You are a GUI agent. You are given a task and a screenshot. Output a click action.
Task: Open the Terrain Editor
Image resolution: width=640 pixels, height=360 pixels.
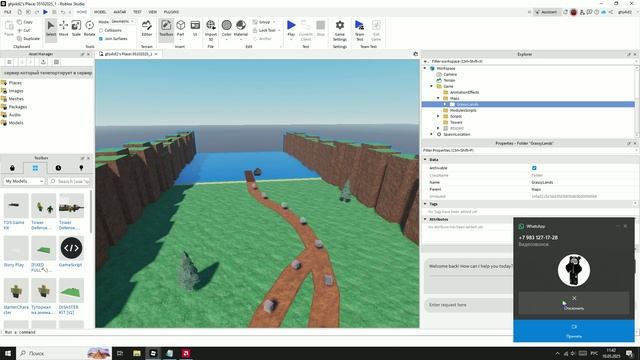click(147, 29)
